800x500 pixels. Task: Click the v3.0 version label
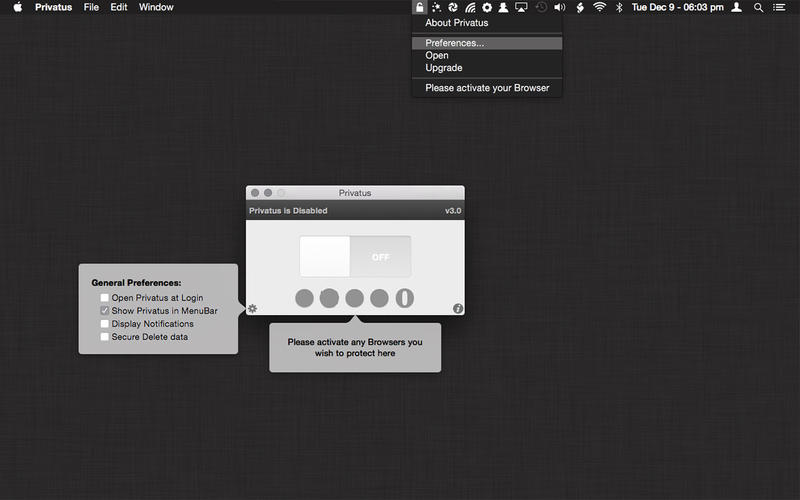(453, 211)
